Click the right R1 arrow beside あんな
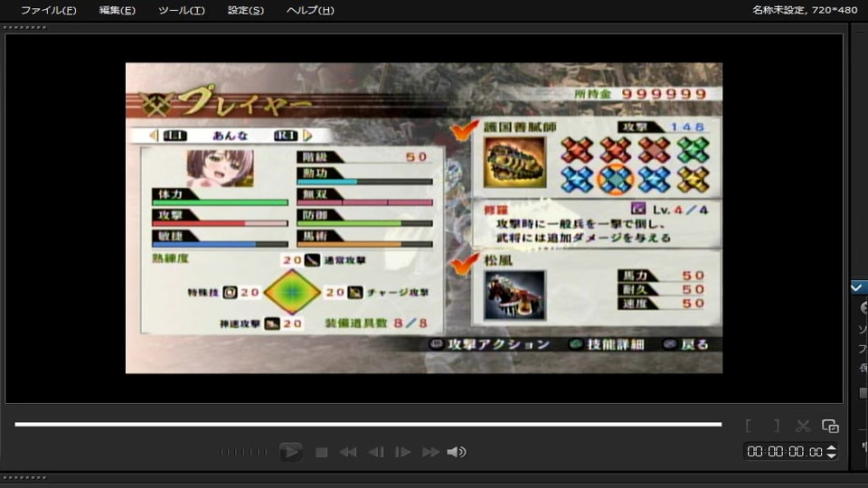Screen dimensions: 868x488 point(308,135)
